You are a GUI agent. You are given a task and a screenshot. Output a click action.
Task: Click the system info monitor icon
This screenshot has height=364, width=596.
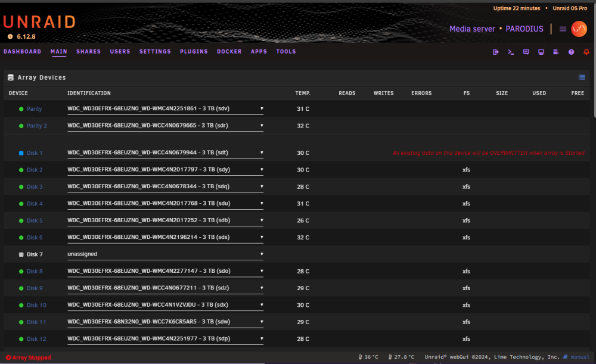tap(541, 52)
